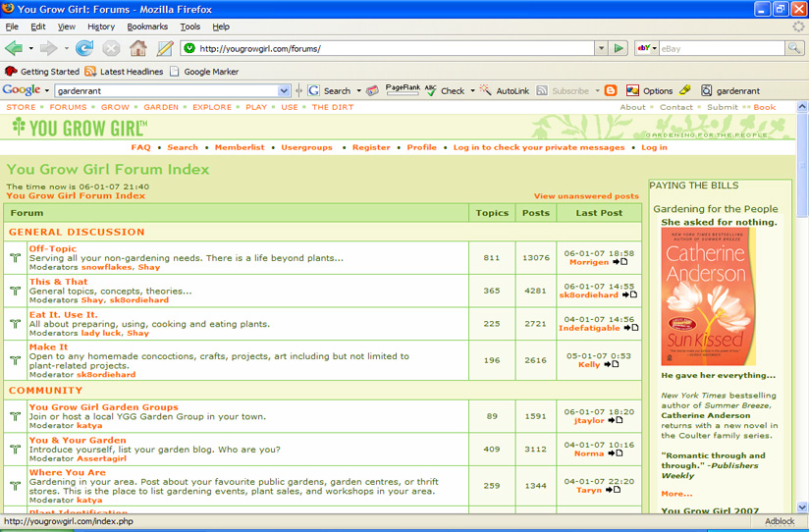
Task: Open the Getting Started bookmark
Action: [x=42, y=72]
